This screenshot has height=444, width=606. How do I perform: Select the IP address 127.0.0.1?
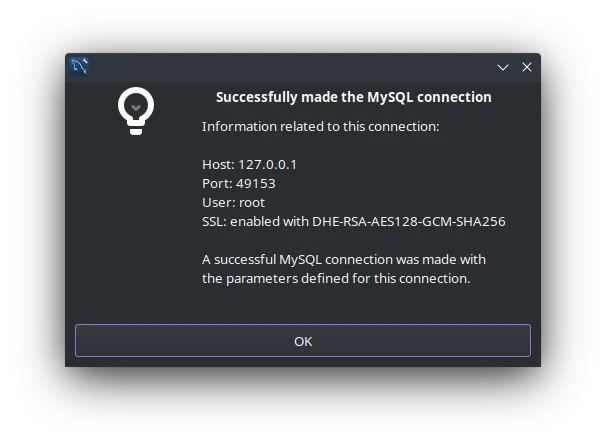[x=267, y=164]
